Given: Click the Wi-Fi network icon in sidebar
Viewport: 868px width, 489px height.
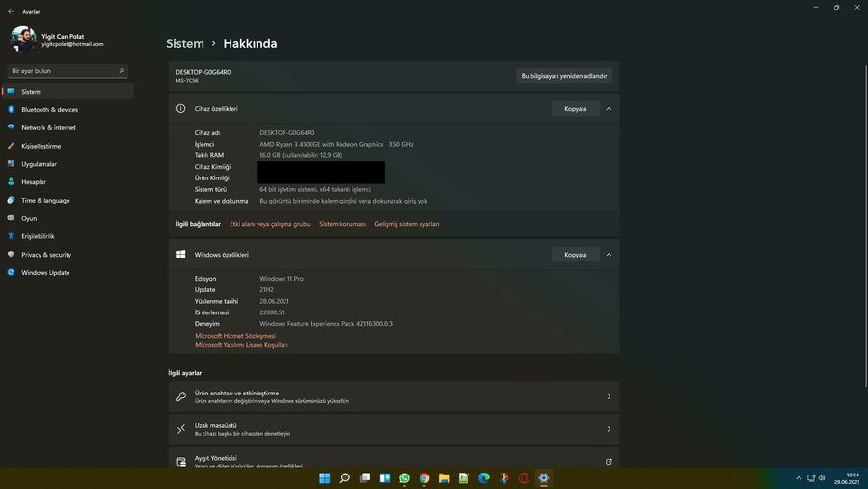Looking at the screenshot, I should 11,127.
